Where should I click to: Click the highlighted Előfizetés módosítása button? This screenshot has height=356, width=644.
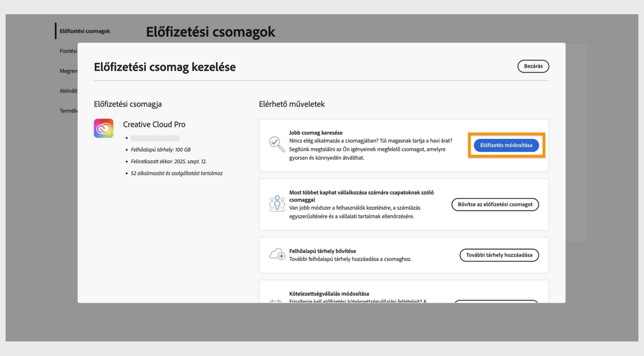[506, 145]
